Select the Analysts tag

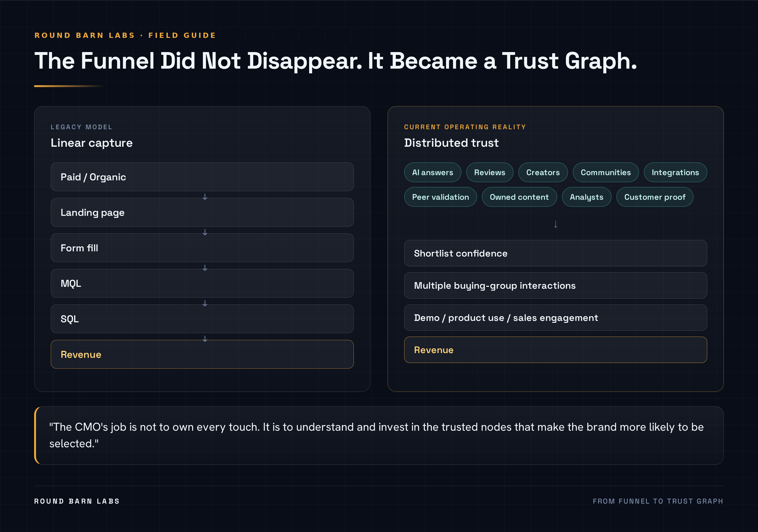point(586,197)
